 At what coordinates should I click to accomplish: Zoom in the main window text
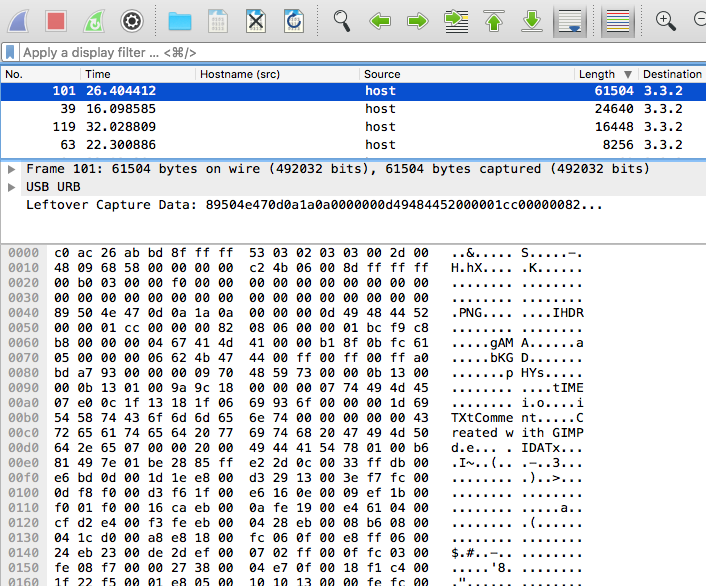tap(665, 21)
